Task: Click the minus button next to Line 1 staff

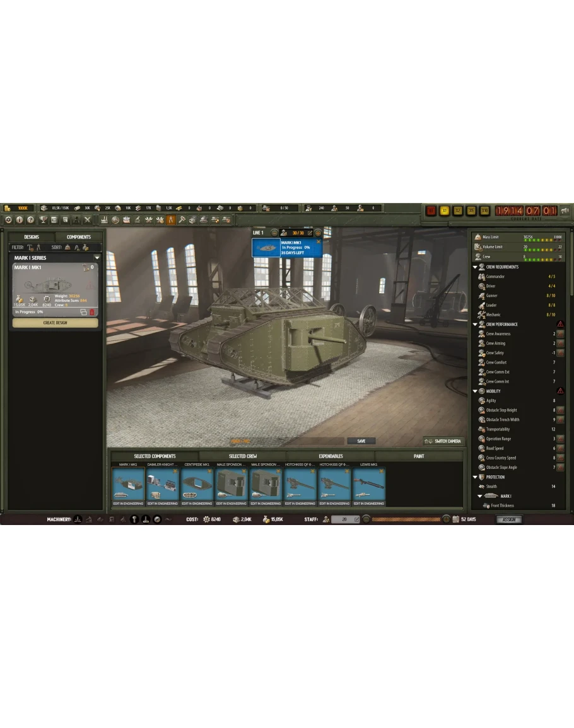Action: tap(274, 233)
